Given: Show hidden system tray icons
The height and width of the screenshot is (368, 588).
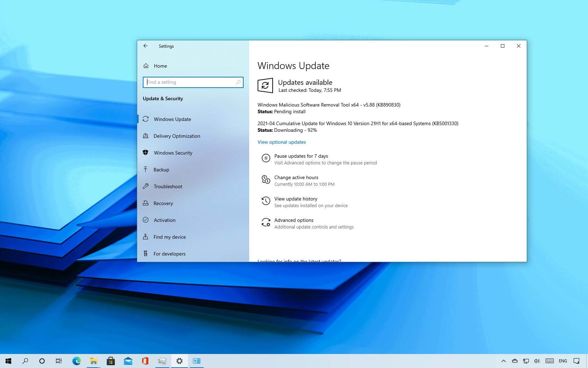Looking at the screenshot, I should 504,361.
